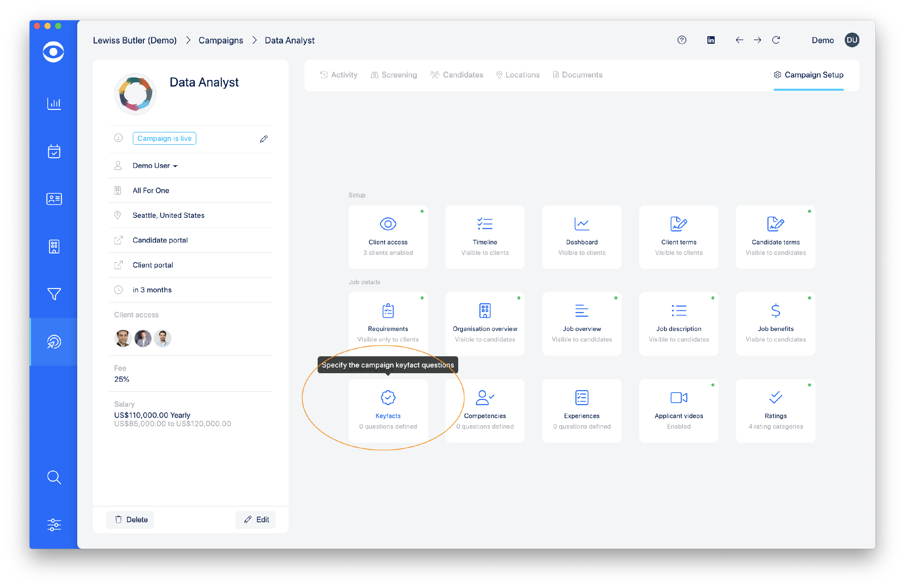Click the Delete button

130,520
